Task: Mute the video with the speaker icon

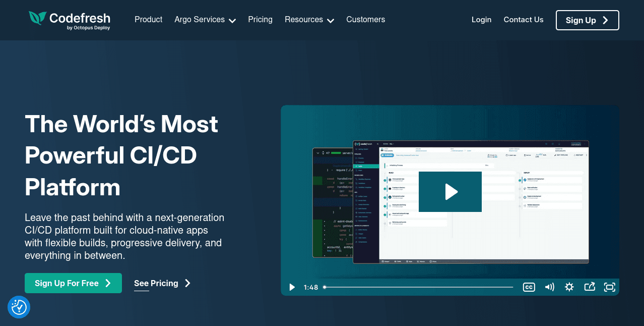Action: 549,287
